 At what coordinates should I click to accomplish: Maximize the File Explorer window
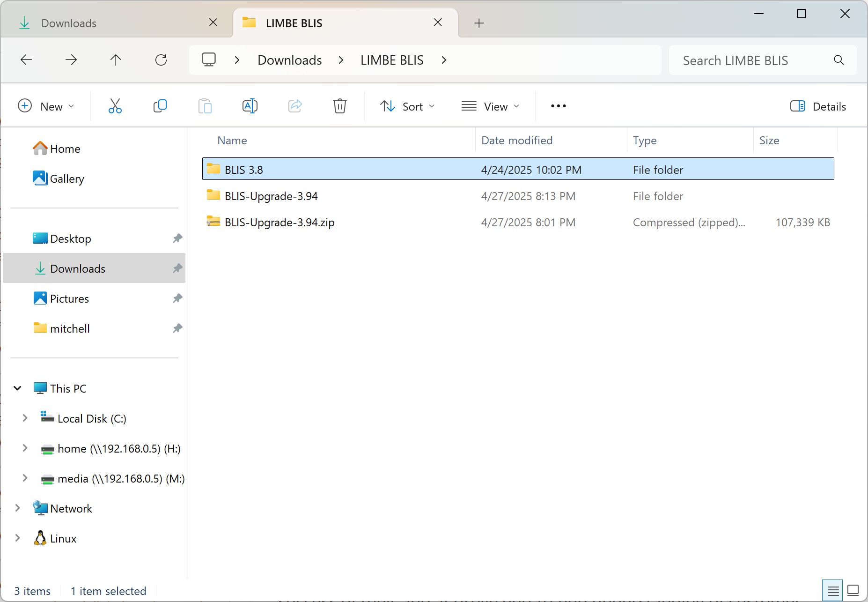tap(802, 14)
